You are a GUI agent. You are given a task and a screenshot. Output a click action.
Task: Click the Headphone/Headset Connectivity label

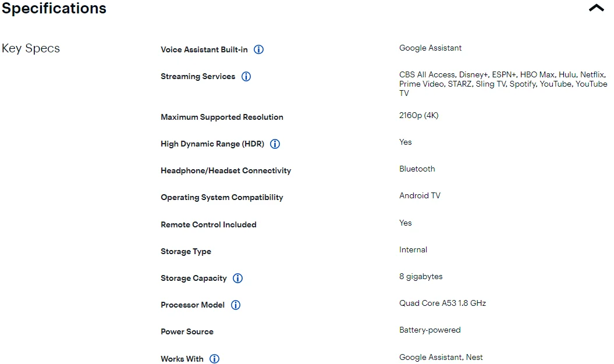[226, 170]
